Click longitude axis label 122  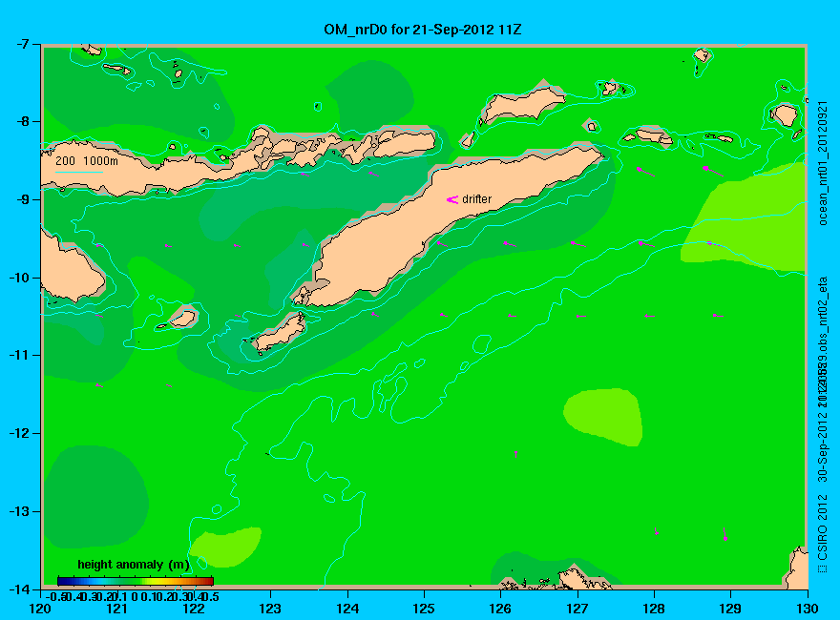tap(194, 609)
